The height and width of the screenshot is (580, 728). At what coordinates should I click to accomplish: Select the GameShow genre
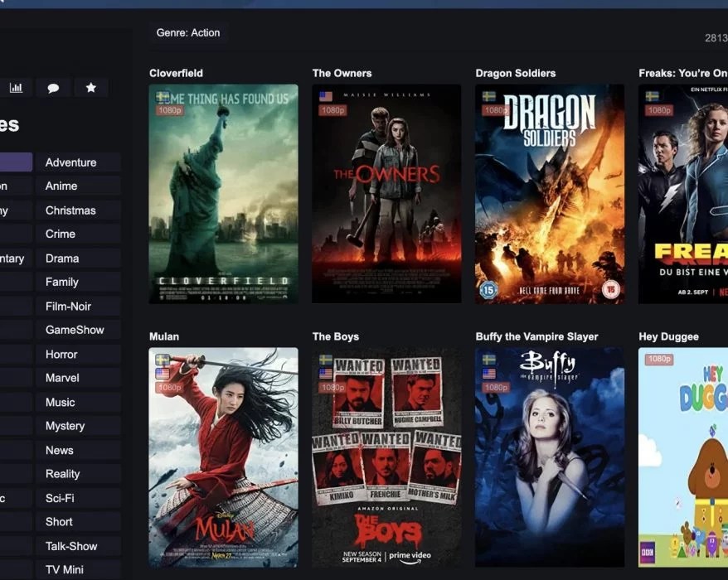tap(78, 330)
